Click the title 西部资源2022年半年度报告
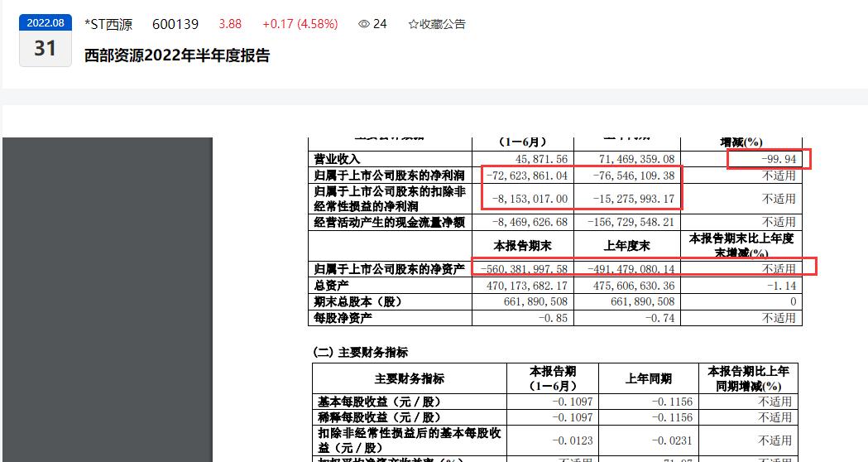The width and height of the screenshot is (868, 462). click(x=177, y=55)
